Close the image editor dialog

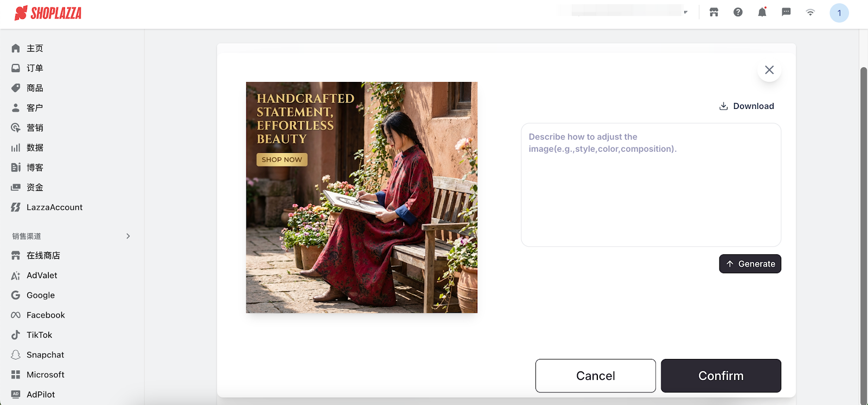(x=769, y=70)
